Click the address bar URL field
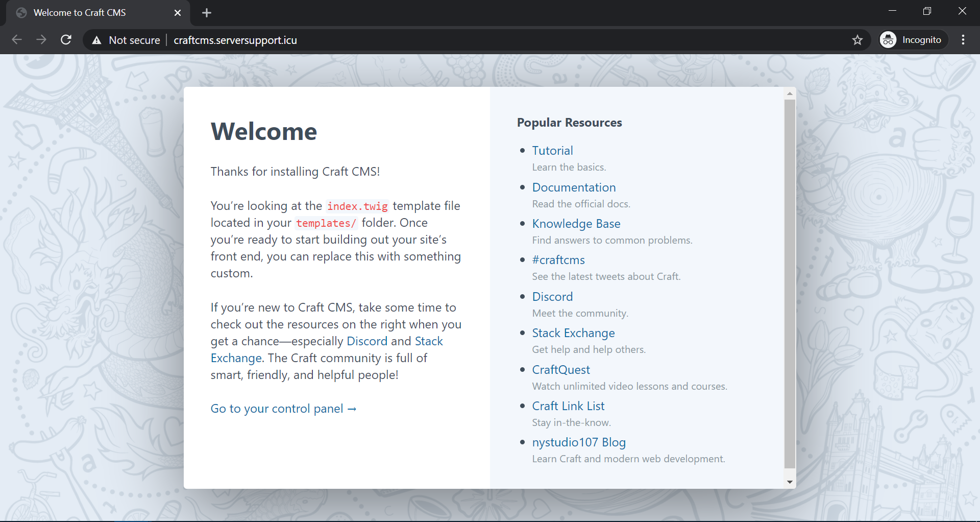This screenshot has height=522, width=980. (459, 40)
